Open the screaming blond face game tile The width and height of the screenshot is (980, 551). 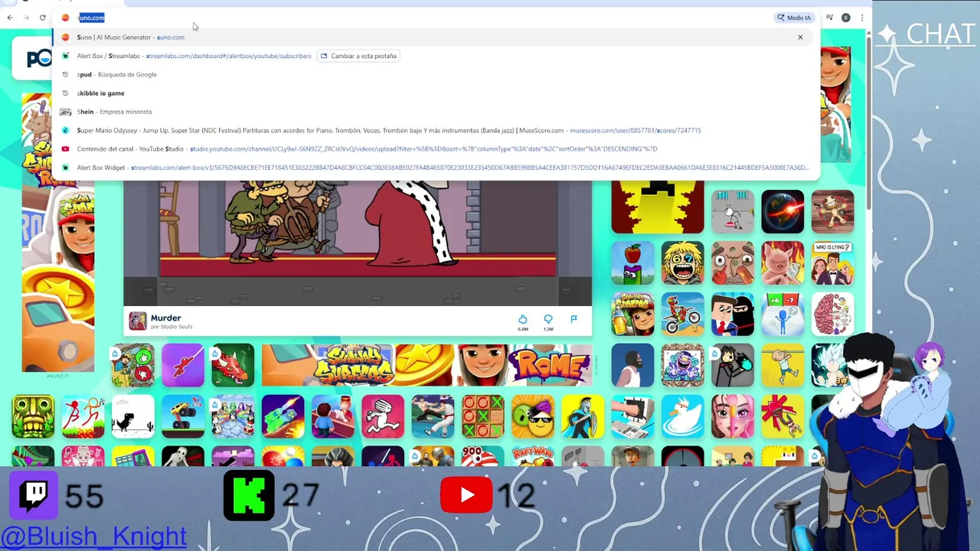[x=683, y=263]
